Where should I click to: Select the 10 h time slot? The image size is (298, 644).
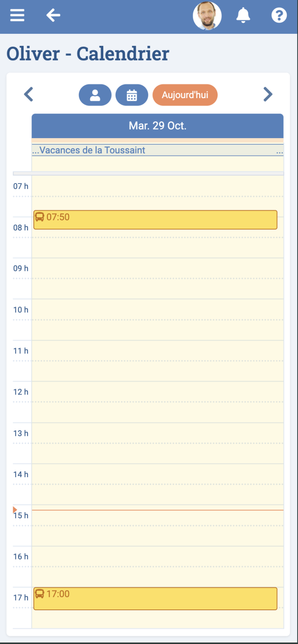point(158,320)
